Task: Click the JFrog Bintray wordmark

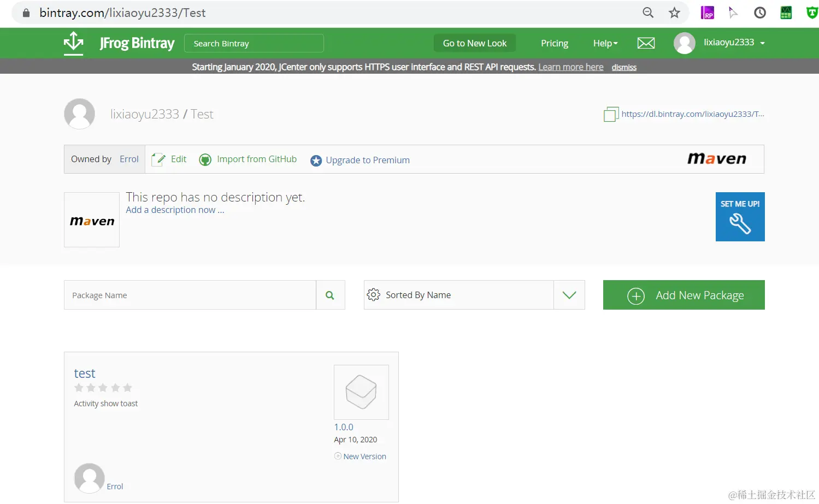Action: [137, 43]
